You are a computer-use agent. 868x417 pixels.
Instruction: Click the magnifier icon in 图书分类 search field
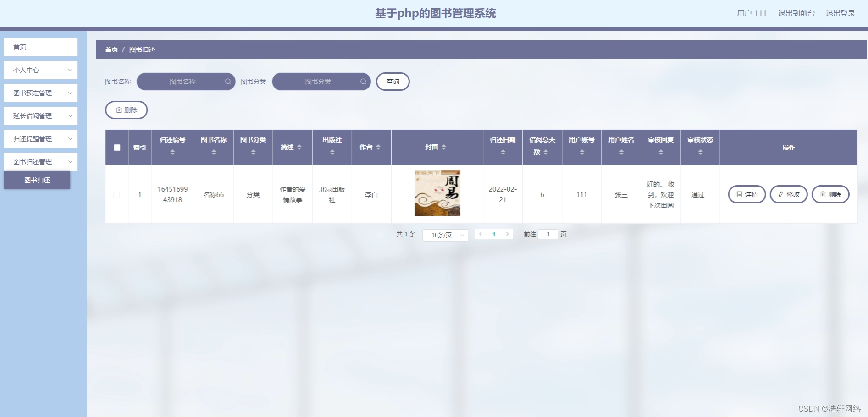(363, 82)
